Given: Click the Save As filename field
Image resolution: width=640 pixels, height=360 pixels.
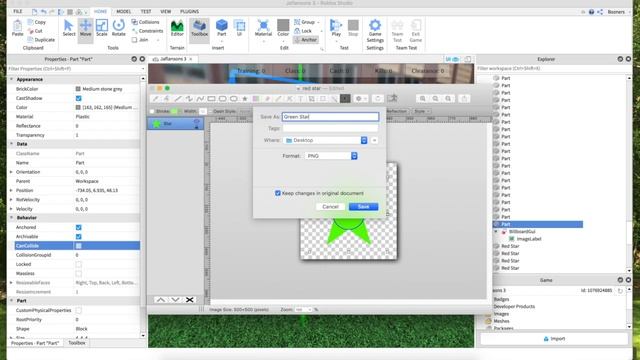Looking at the screenshot, I should pyautogui.click(x=330, y=117).
